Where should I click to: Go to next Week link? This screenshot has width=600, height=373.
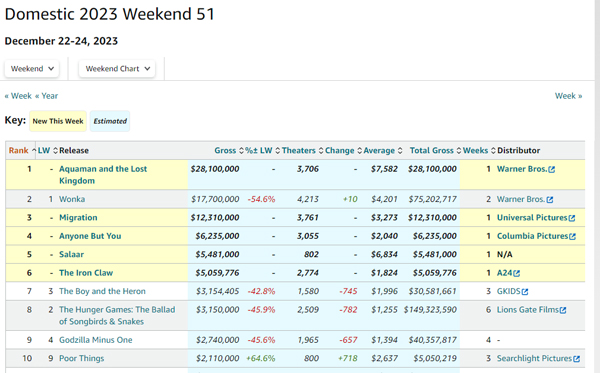coord(568,96)
